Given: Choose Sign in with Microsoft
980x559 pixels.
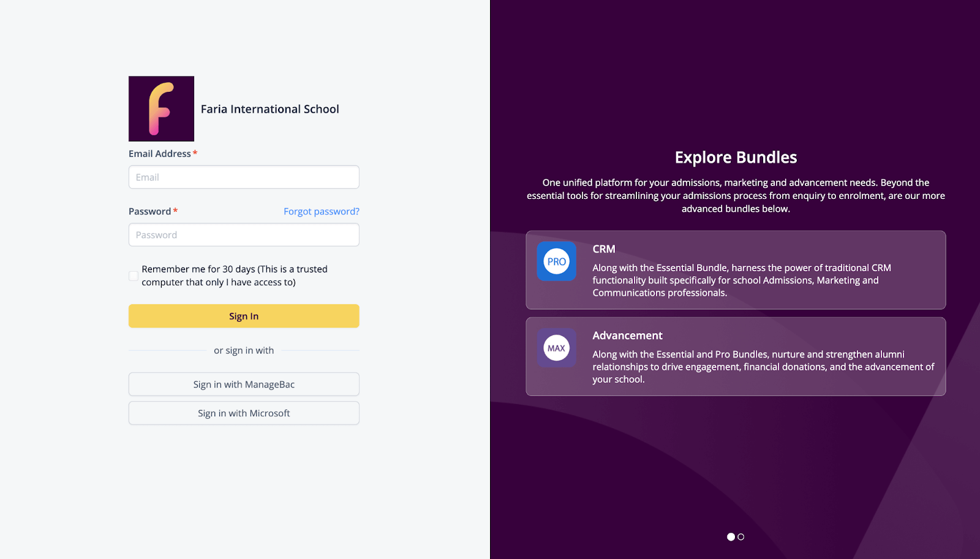Looking at the screenshot, I should pos(244,413).
